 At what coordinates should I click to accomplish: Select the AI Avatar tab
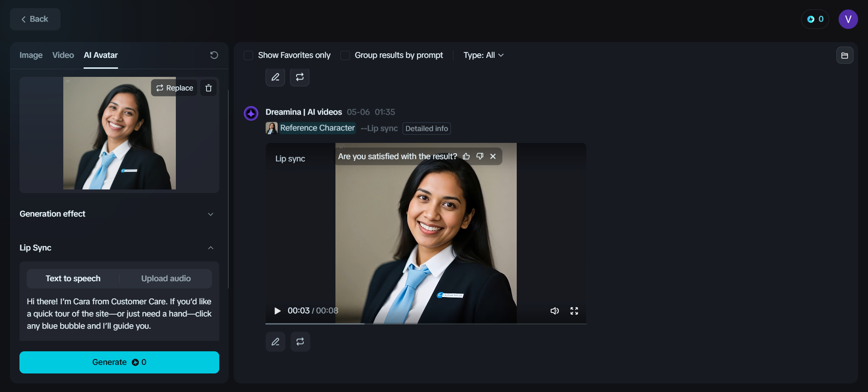[101, 55]
